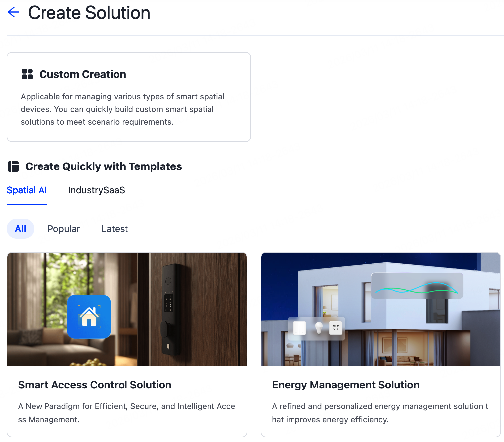Image resolution: width=504 pixels, height=442 pixels.
Task: Open the Energy Management Solution template
Action: pos(380,344)
